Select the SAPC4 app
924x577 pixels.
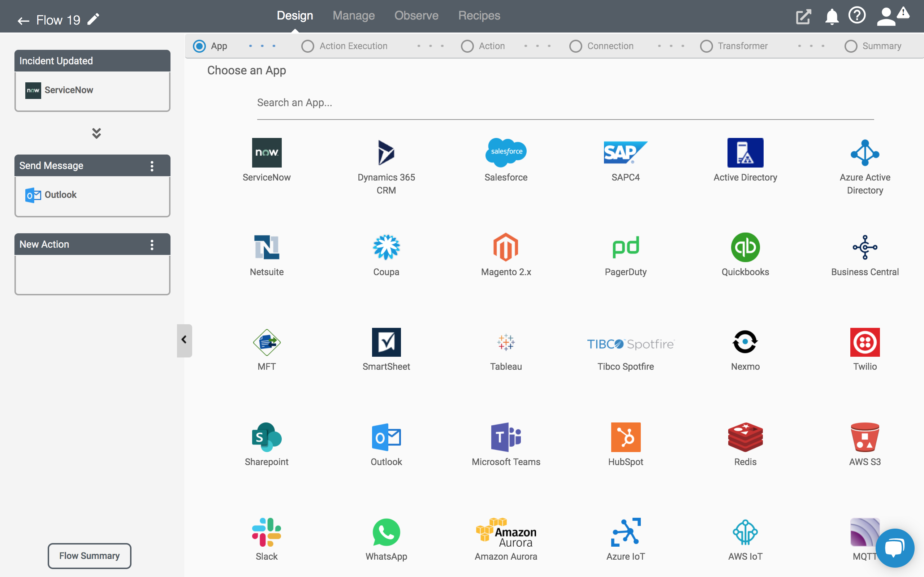pyautogui.click(x=625, y=153)
